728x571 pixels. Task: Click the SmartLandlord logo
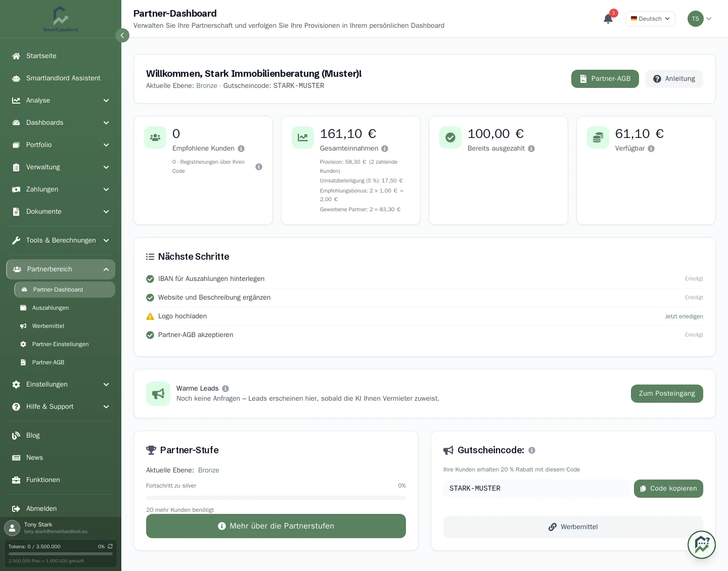point(61,19)
